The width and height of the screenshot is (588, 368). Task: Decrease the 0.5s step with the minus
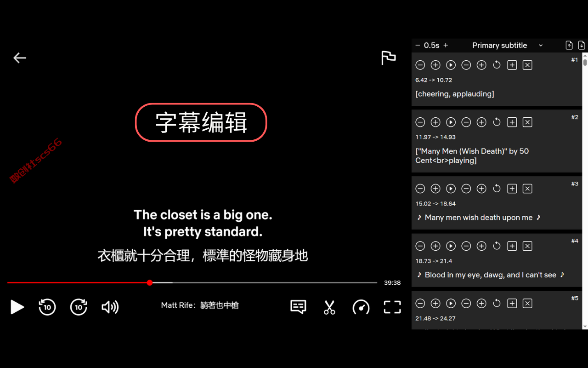pos(418,45)
